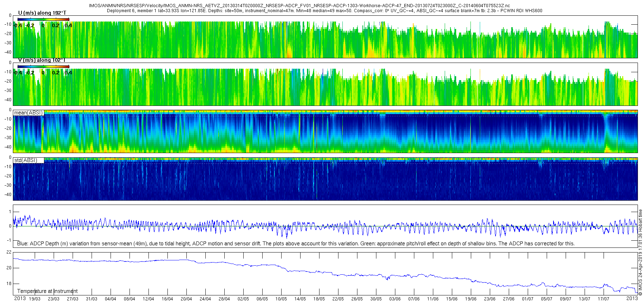Image resolution: width=644 pixels, height=304 pixels.
Task: Click the 'mean(ABSI)' panel label
Action: tap(28, 113)
